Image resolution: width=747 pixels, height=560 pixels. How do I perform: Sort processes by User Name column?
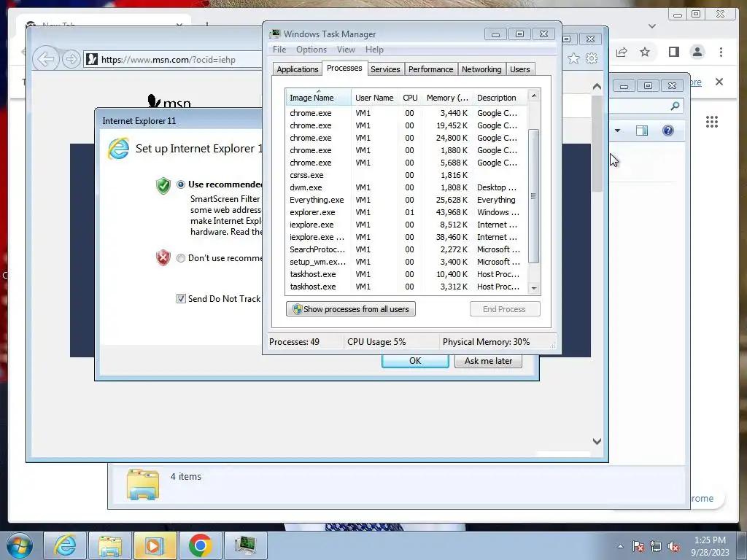coord(374,98)
